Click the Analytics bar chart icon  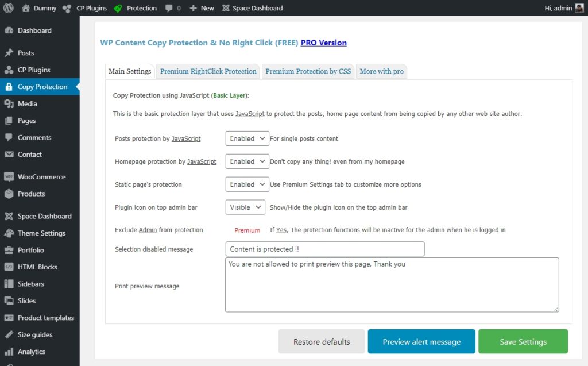[9, 352]
